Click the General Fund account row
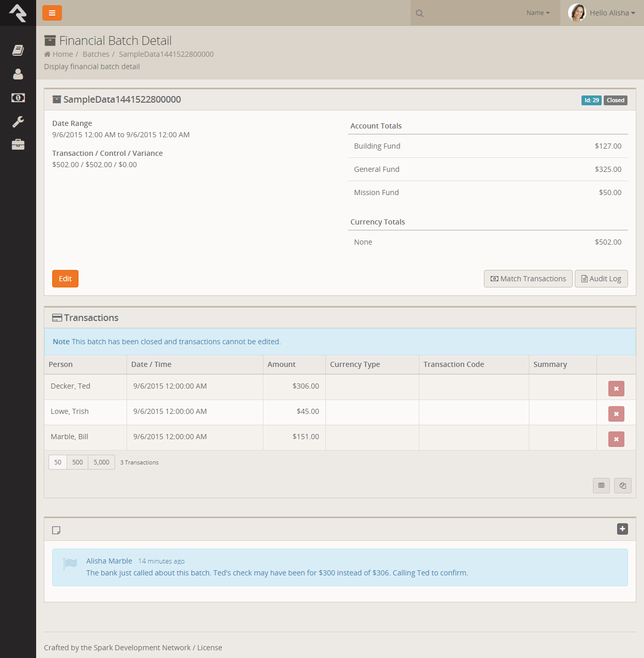Viewport: 644px width, 658px height. [x=488, y=169]
